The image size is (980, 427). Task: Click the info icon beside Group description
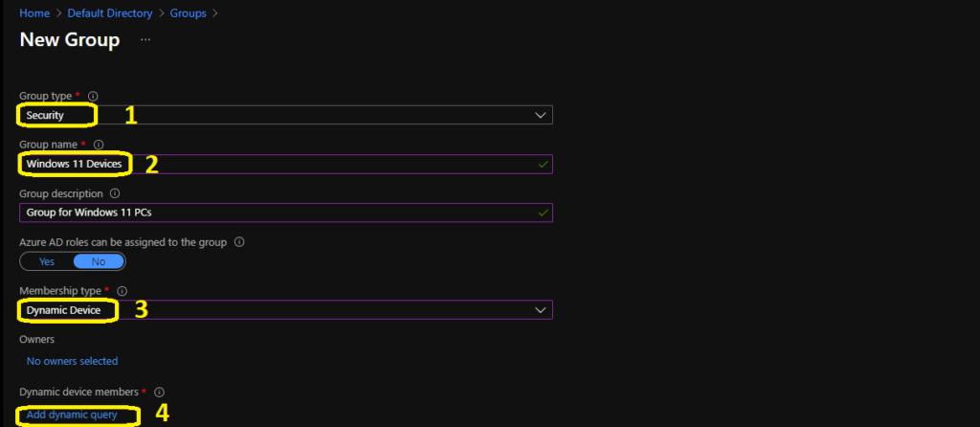[x=115, y=193]
